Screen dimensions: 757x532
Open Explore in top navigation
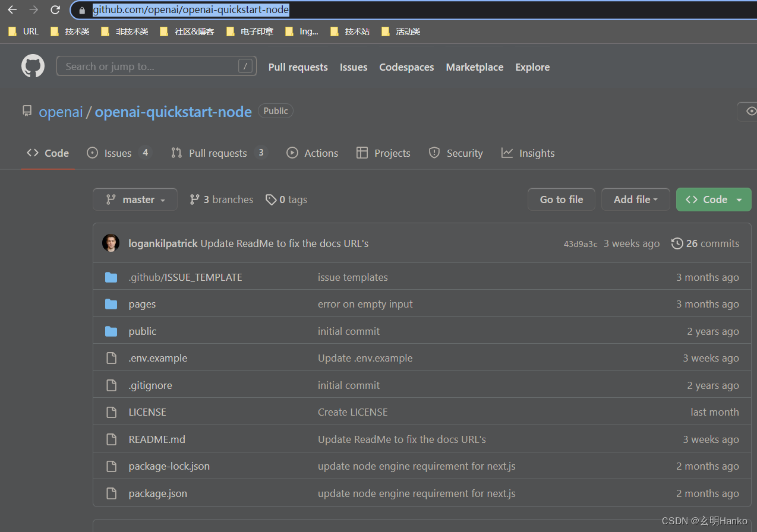pos(532,67)
